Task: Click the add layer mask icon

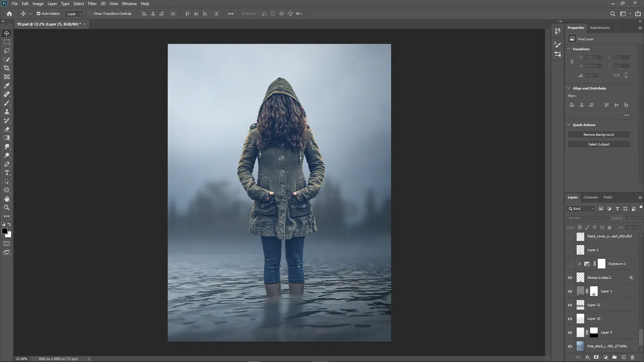Action: point(596,357)
